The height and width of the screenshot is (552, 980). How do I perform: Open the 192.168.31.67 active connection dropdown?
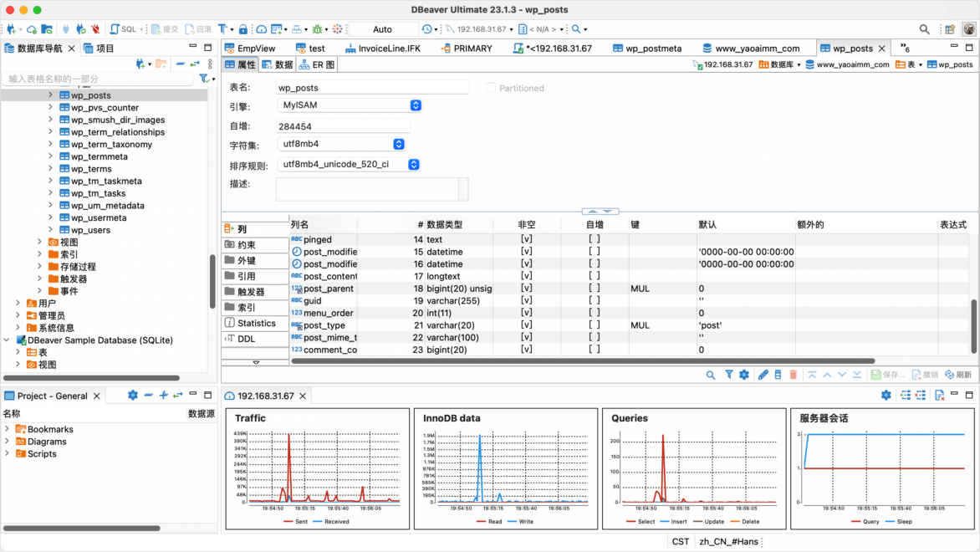480,29
